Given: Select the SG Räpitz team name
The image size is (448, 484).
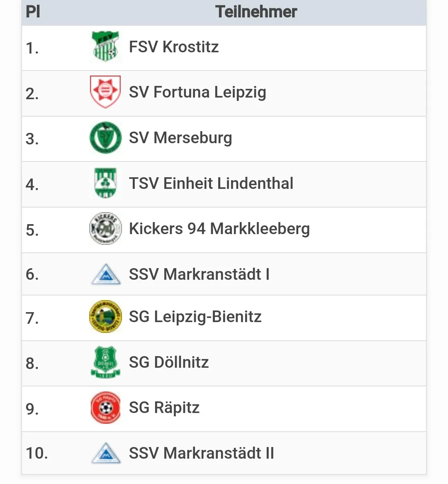Looking at the screenshot, I should click(x=164, y=408).
